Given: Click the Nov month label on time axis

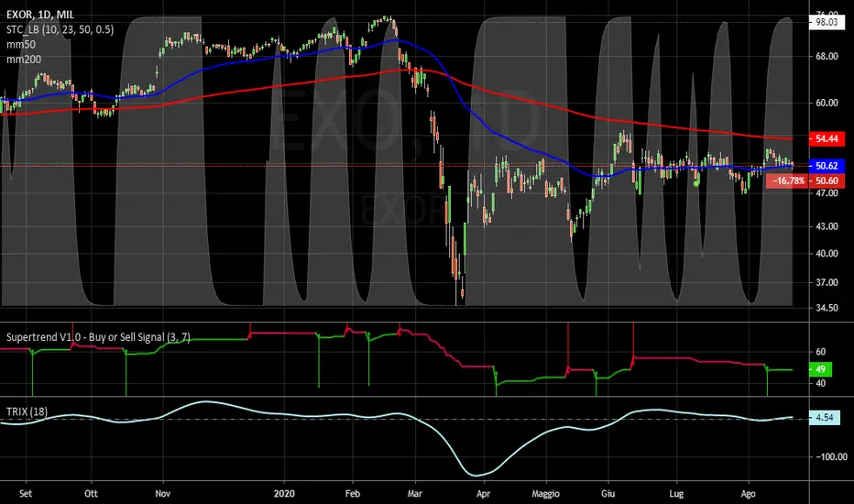Looking at the screenshot, I should tap(163, 494).
